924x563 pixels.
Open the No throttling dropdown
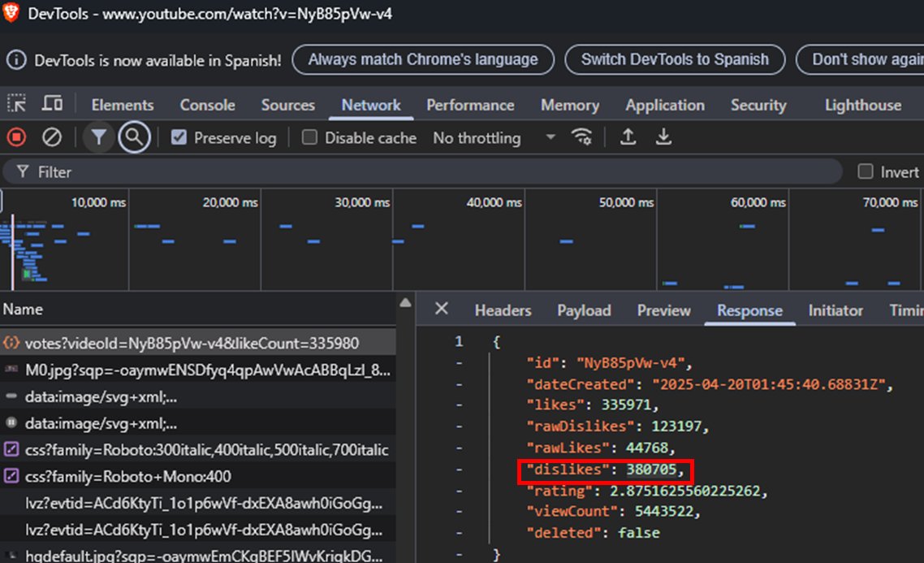(494, 138)
